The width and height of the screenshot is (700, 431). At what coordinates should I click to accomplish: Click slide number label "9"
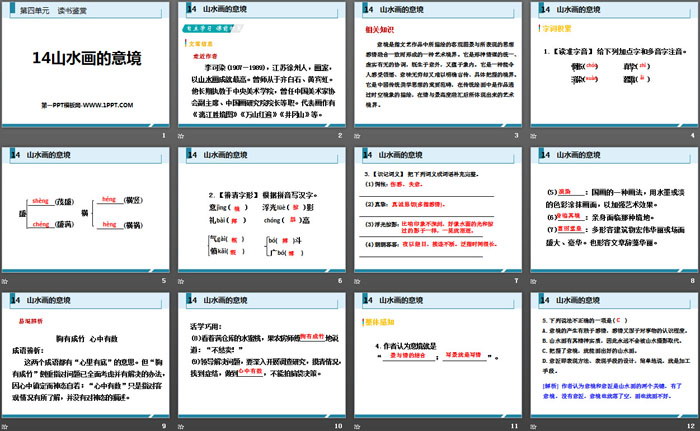[164, 426]
